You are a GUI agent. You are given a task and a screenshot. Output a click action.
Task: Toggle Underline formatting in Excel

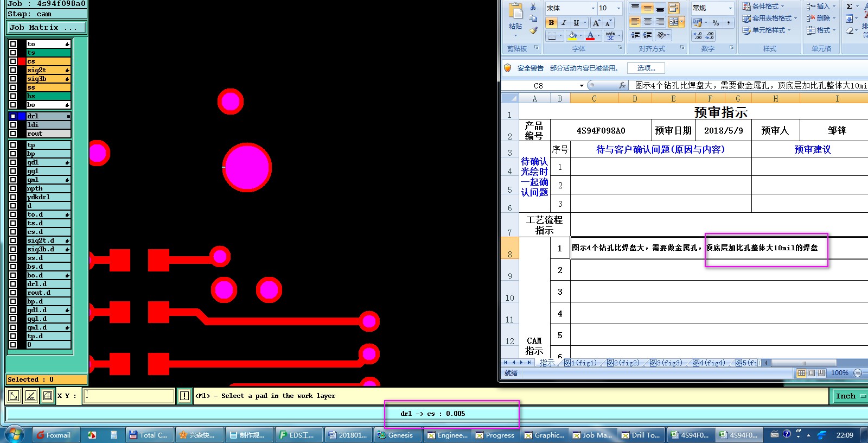coord(576,23)
